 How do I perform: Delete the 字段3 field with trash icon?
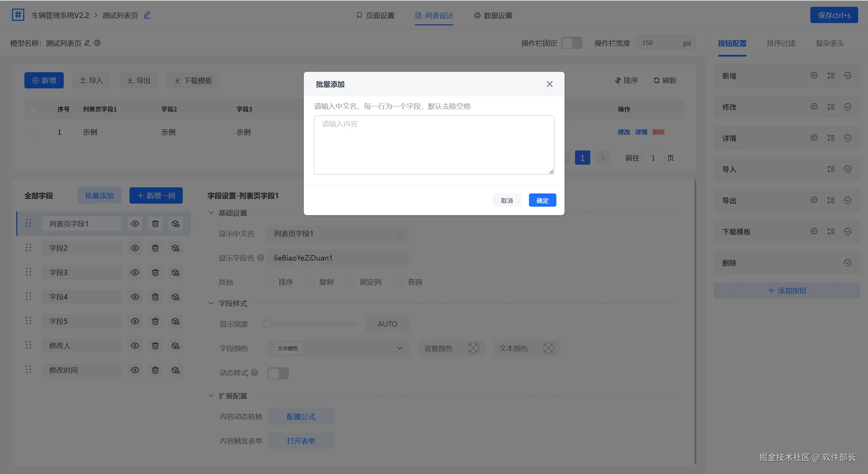click(155, 272)
